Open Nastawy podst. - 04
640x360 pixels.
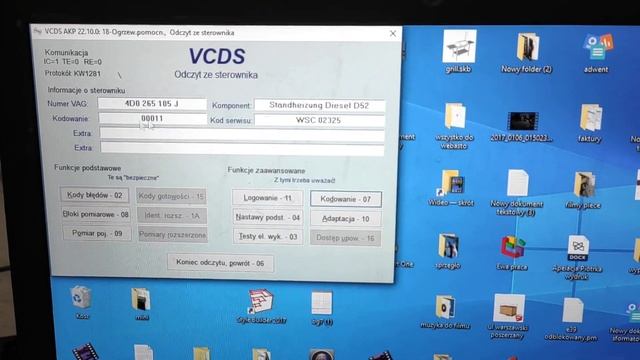pyautogui.click(x=268, y=218)
